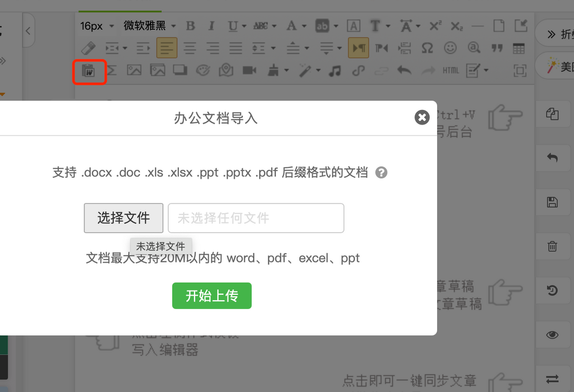Click the question mark help icon
The height and width of the screenshot is (392, 574).
[381, 173]
